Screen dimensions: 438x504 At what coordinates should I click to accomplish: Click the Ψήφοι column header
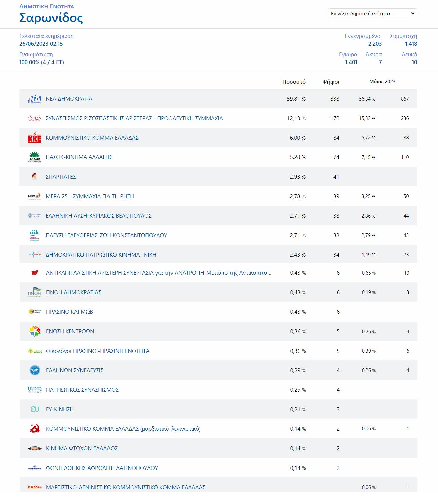(331, 82)
